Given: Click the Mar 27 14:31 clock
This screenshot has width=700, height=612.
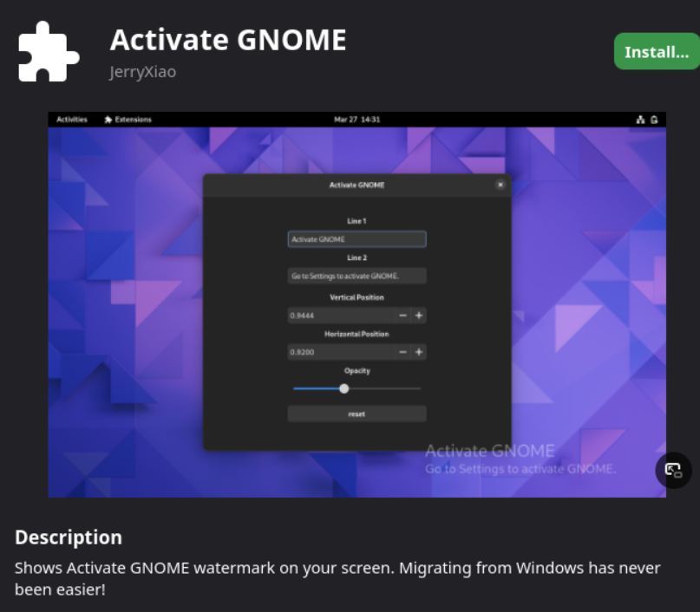Looking at the screenshot, I should pyautogui.click(x=357, y=120).
